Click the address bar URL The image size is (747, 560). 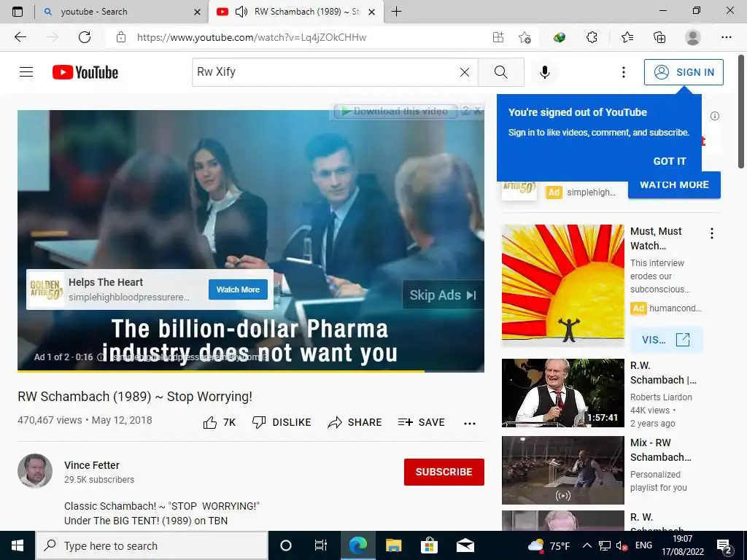tap(252, 37)
